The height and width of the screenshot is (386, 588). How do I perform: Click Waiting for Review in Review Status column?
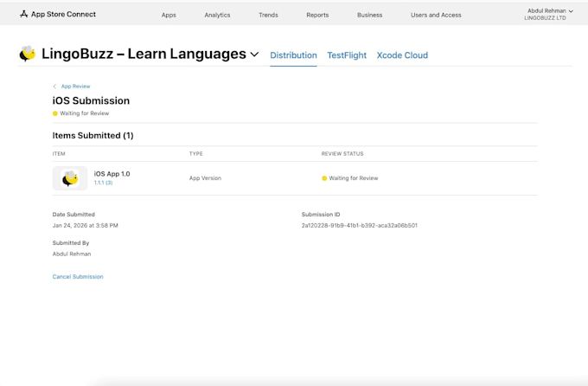coord(354,178)
